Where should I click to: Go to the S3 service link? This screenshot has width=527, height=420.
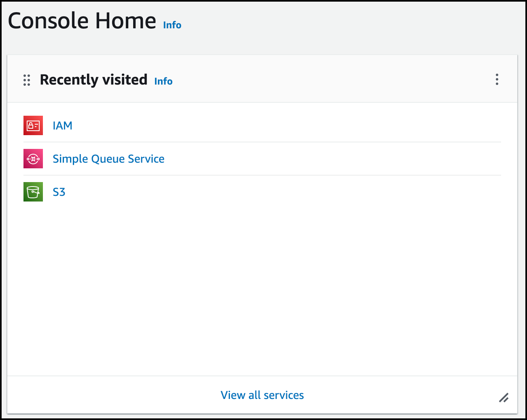tap(59, 192)
